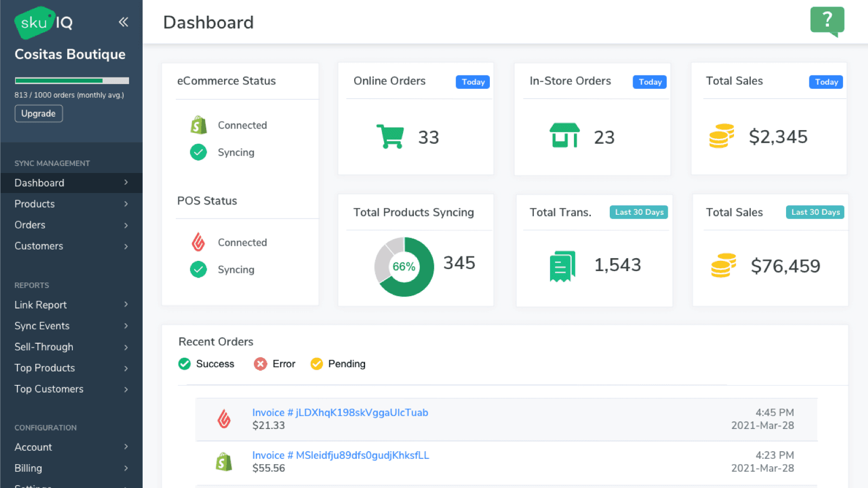This screenshot has width=868, height=488.
Task: Click the Total Products Syncing donut chart
Action: pyautogui.click(x=404, y=266)
